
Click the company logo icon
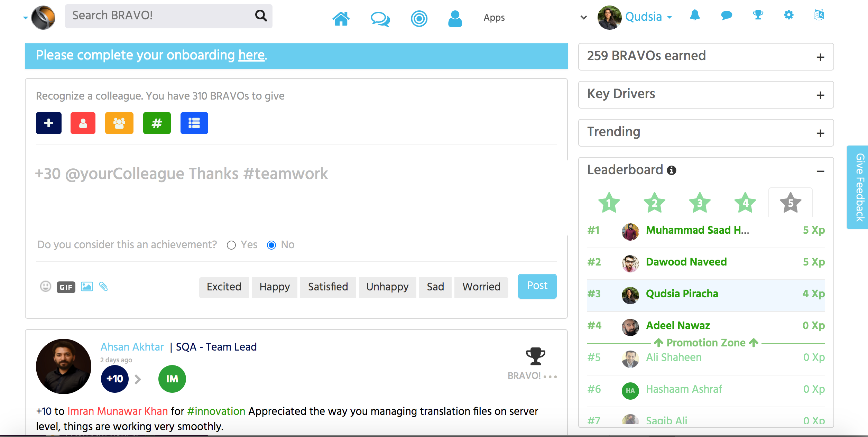point(43,17)
